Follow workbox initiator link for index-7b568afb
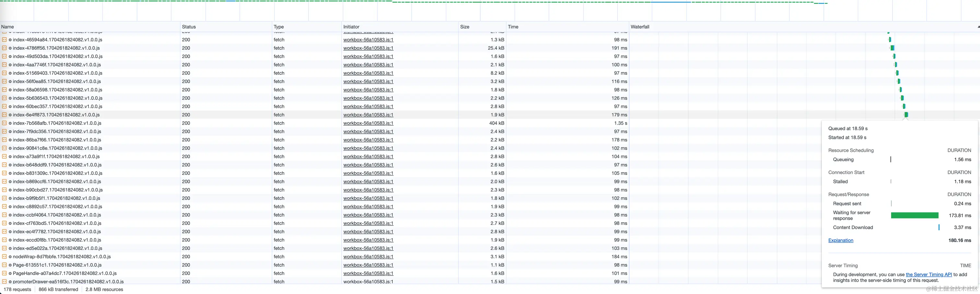Image resolution: width=980 pixels, height=294 pixels. click(368, 123)
